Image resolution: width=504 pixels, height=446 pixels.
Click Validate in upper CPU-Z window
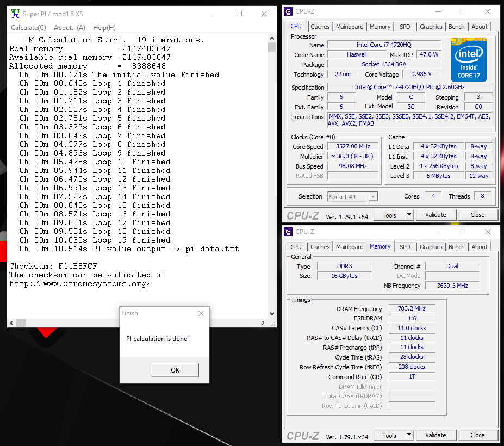click(435, 215)
